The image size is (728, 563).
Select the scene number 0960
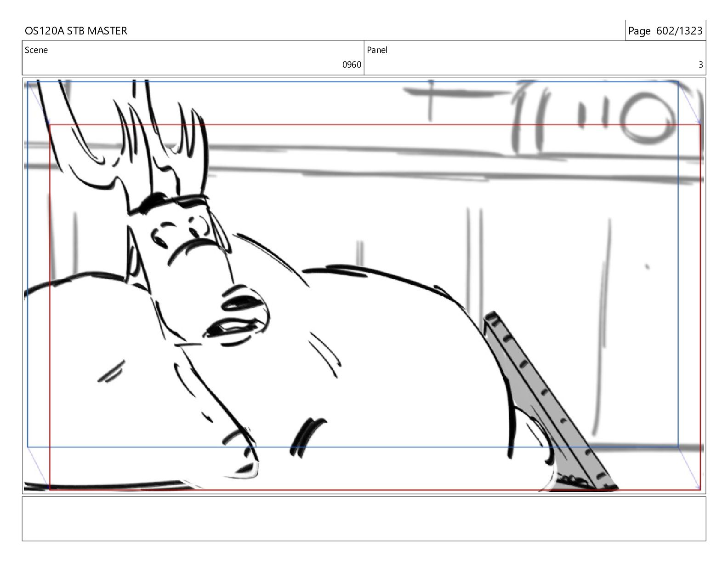[352, 65]
